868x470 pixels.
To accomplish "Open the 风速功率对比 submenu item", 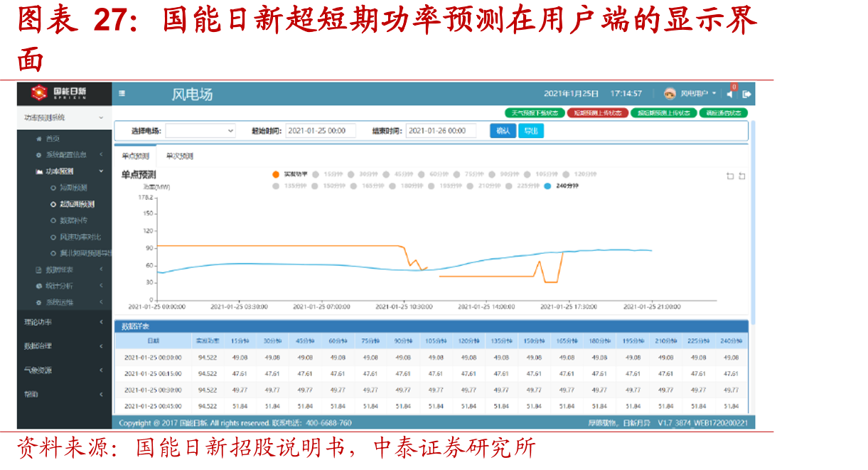I will [80, 237].
